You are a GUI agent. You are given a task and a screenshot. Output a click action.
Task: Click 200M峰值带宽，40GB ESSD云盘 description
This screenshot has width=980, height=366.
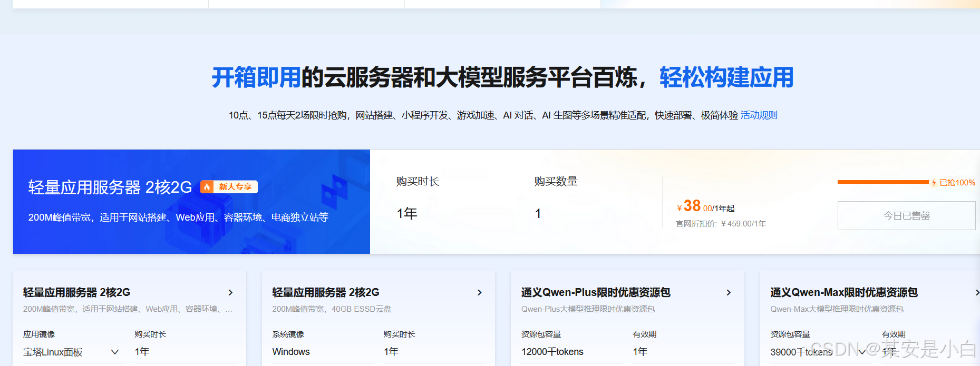(332, 309)
